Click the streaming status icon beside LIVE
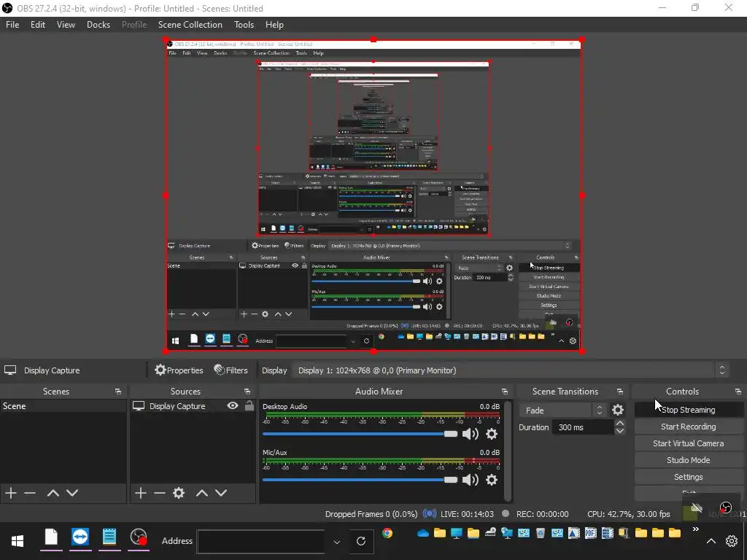 point(430,514)
